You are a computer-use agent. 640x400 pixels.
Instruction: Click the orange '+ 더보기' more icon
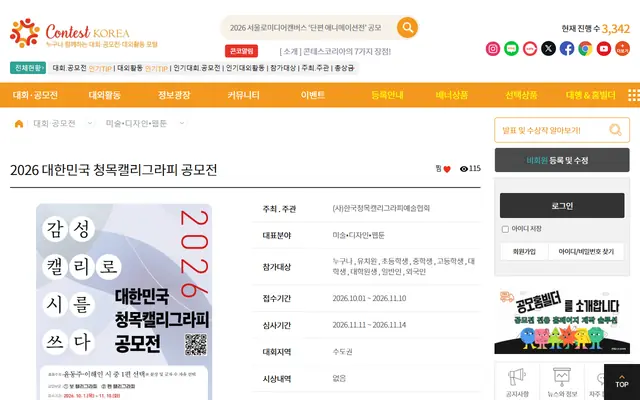tap(622, 49)
